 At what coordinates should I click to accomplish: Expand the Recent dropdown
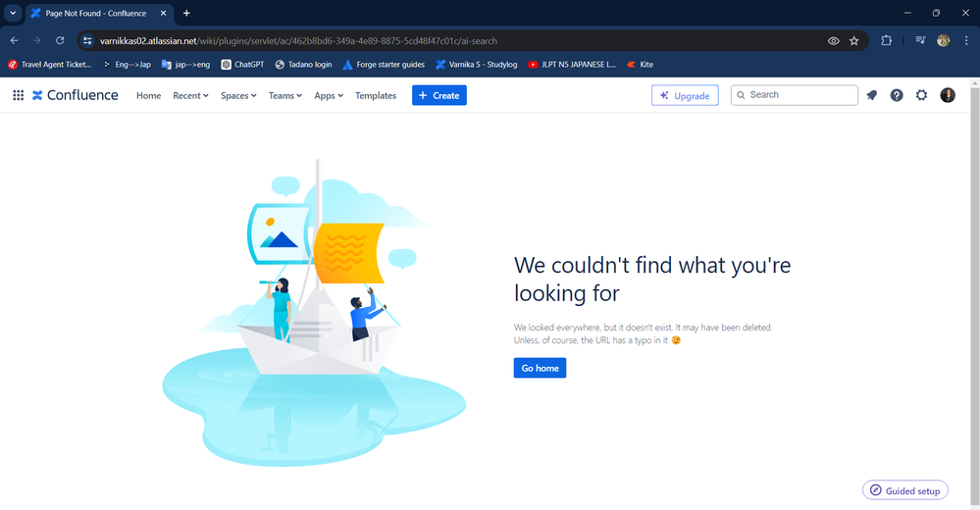tap(190, 96)
